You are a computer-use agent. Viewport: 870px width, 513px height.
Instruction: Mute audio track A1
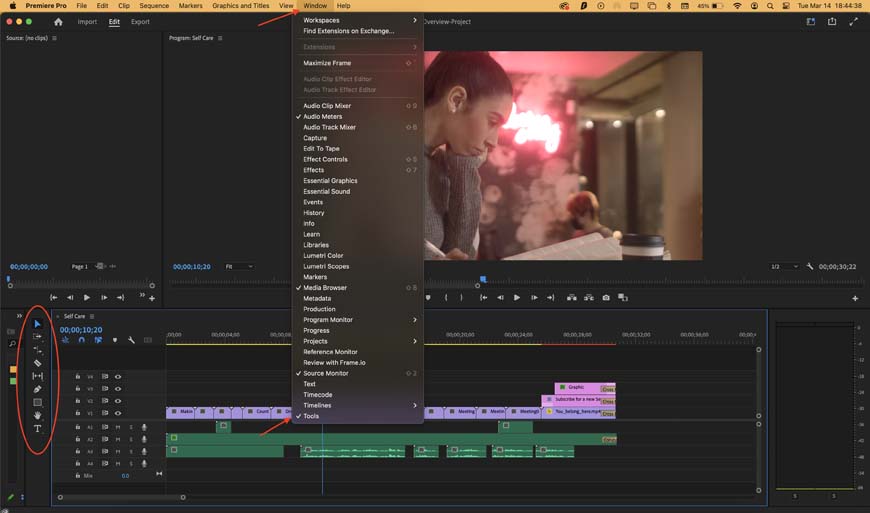(x=118, y=427)
